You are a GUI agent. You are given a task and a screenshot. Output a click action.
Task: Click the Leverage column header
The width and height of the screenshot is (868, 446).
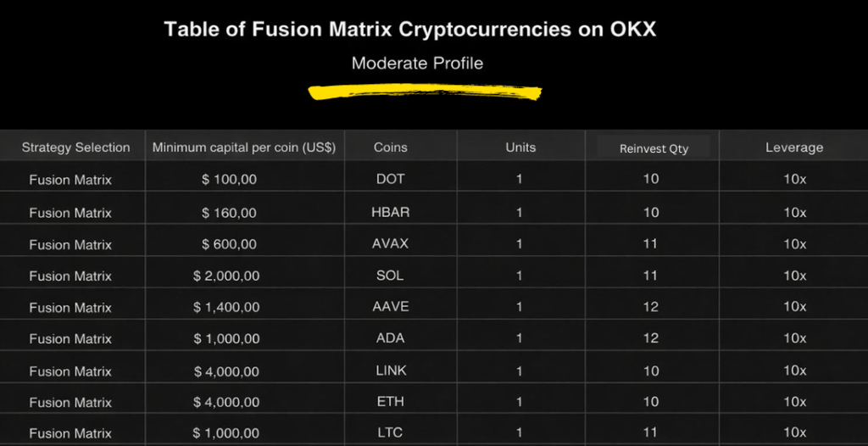point(794,148)
